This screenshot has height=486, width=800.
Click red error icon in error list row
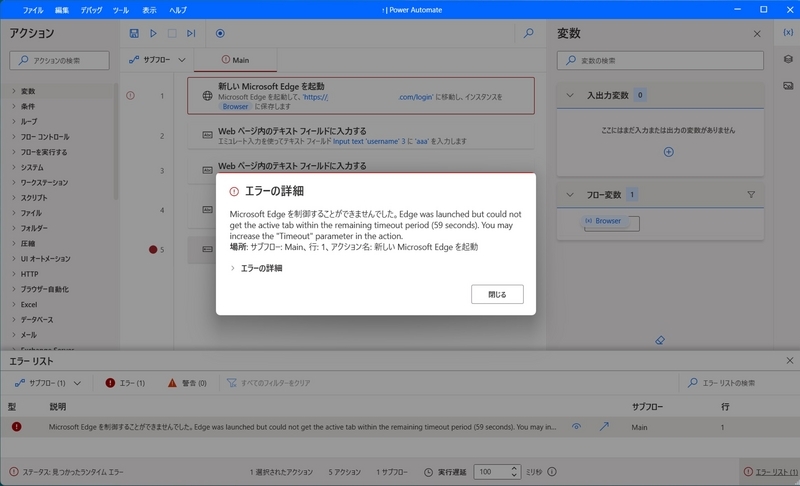coord(16,426)
